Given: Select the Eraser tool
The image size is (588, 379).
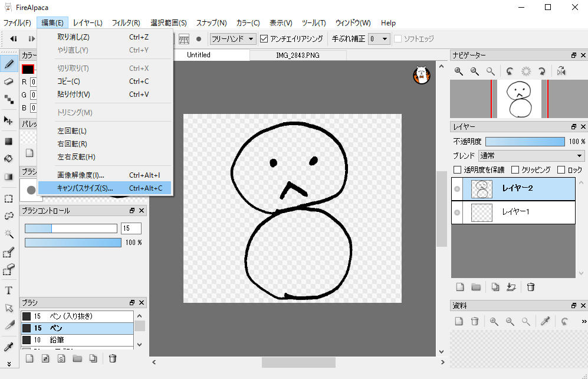Looking at the screenshot, I should click(x=9, y=81).
